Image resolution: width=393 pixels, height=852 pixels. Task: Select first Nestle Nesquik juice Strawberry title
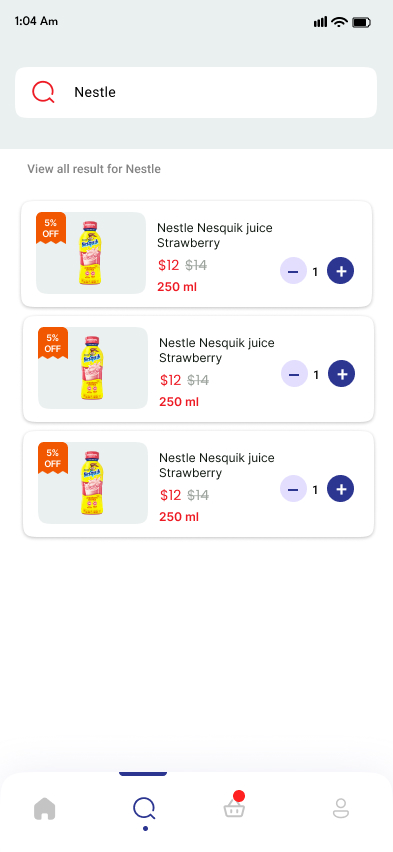(x=215, y=235)
